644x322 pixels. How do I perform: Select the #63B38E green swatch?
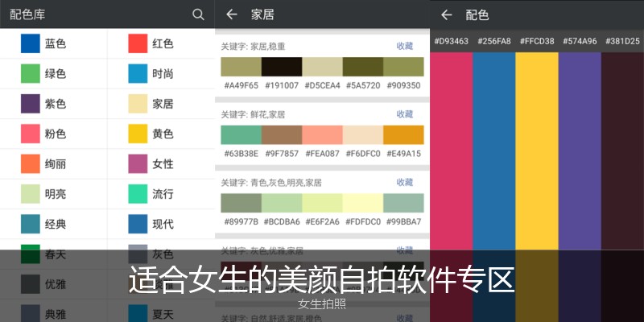[x=241, y=134]
